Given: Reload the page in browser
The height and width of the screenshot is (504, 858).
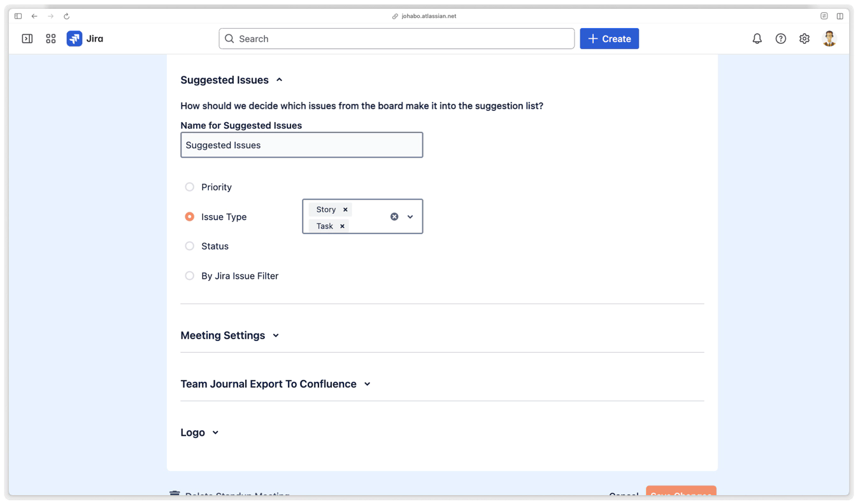Looking at the screenshot, I should coord(66,16).
